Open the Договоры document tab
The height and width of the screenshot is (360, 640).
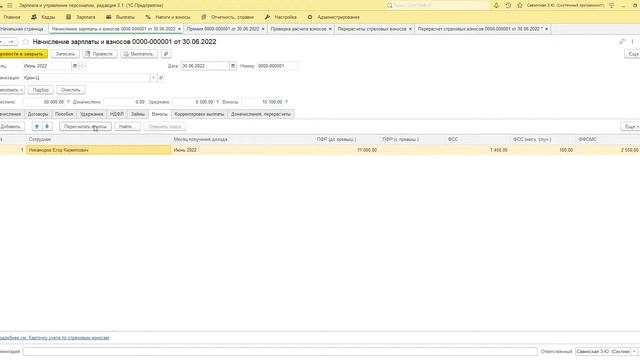pos(38,114)
